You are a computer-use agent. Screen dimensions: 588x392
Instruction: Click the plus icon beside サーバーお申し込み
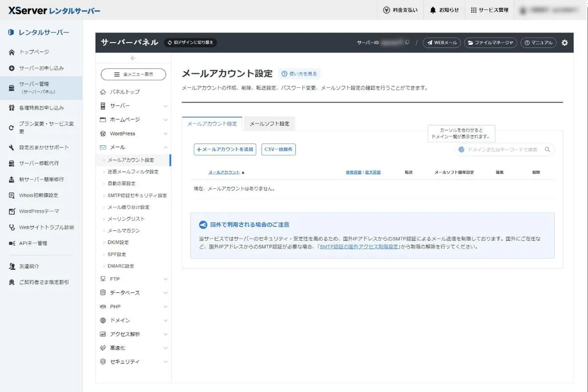pos(12,68)
